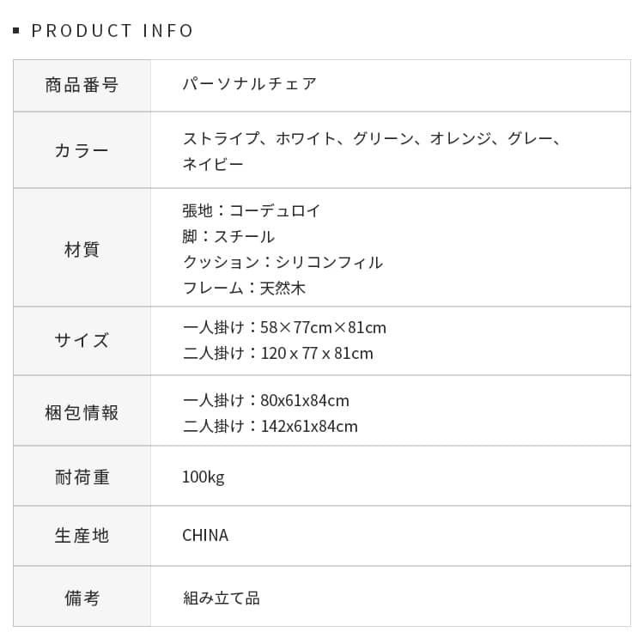
Task: Click the 二人掛け 120 x 77 x 81cm text
Action: point(278,353)
